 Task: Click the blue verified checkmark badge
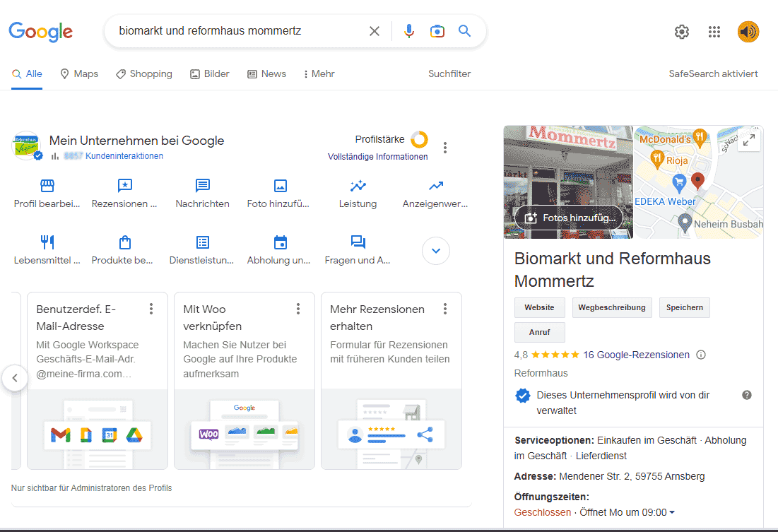point(38,156)
